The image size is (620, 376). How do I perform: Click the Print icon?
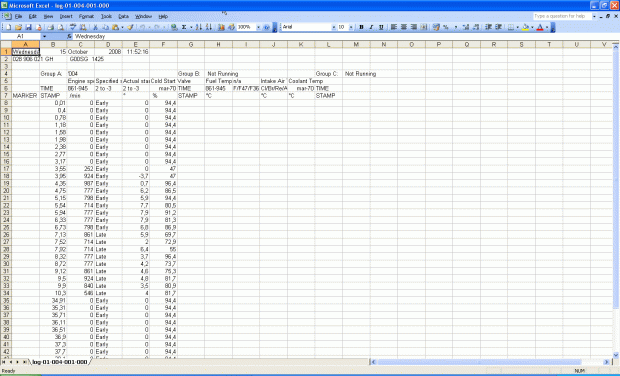[51, 27]
